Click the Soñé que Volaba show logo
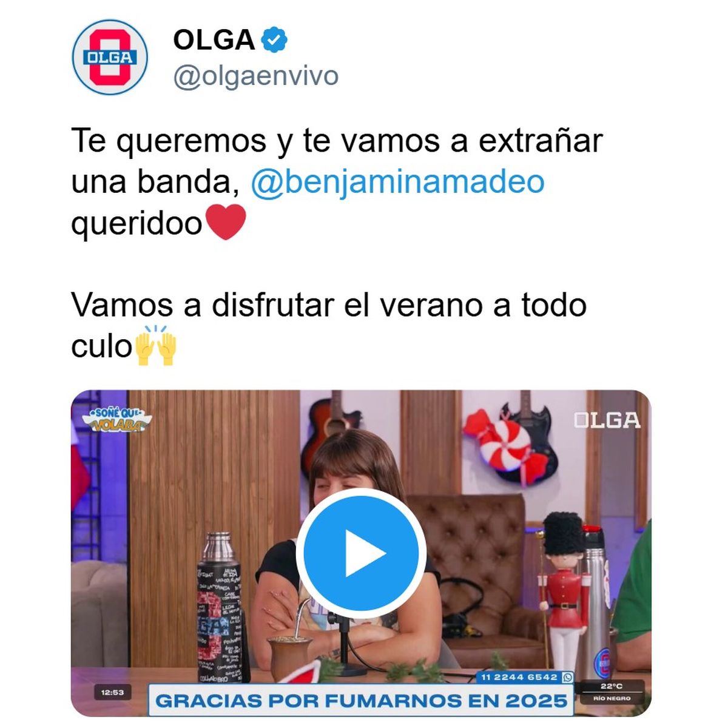This screenshot has width=728, height=728. [x=116, y=420]
